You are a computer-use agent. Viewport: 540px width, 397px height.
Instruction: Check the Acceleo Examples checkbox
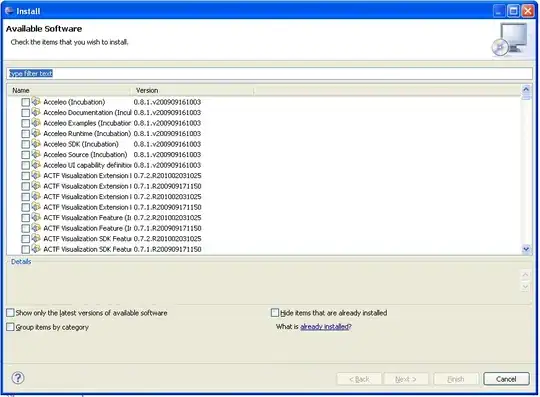coord(25,123)
